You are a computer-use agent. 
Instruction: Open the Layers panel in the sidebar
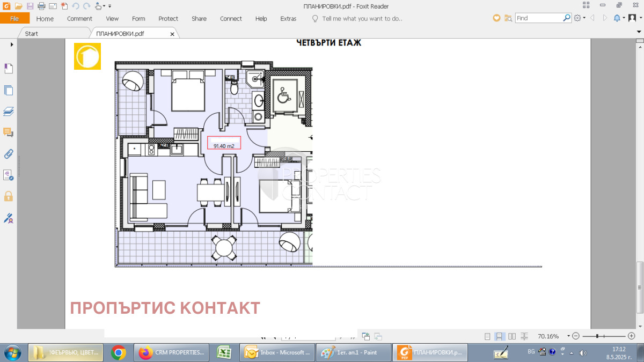click(9, 111)
